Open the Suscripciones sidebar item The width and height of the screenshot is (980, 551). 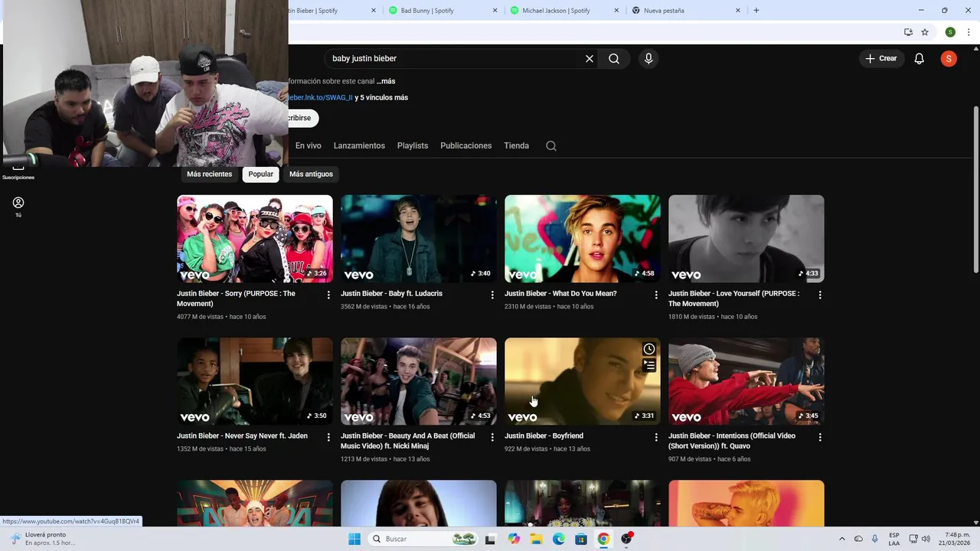tap(18, 171)
